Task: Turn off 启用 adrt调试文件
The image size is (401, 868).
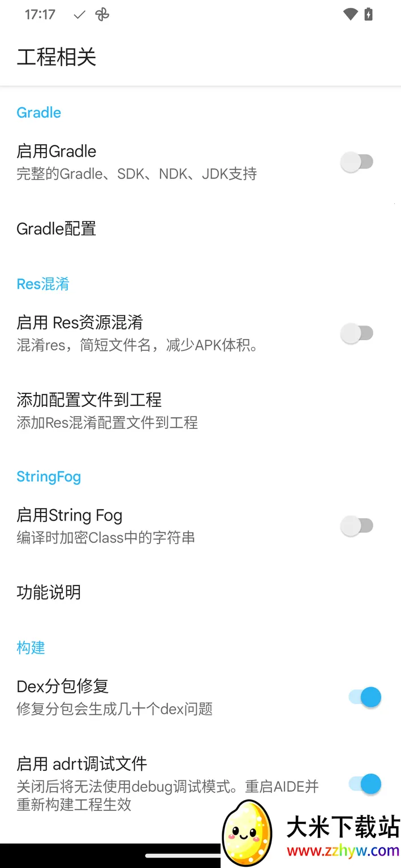Action: [365, 784]
